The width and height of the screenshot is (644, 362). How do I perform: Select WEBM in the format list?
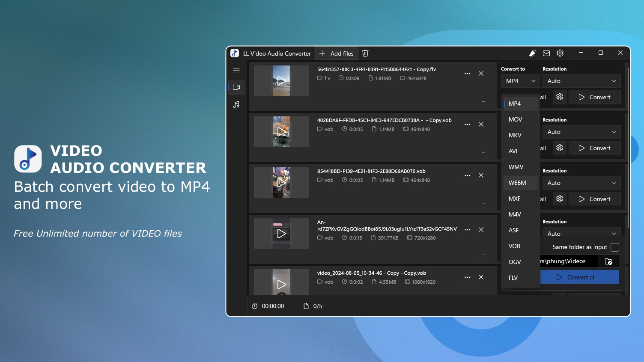tap(521, 183)
